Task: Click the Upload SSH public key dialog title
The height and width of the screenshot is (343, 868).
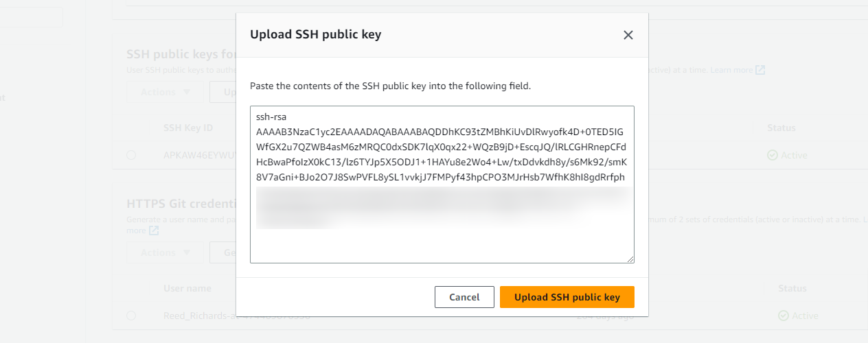Action: 315,34
